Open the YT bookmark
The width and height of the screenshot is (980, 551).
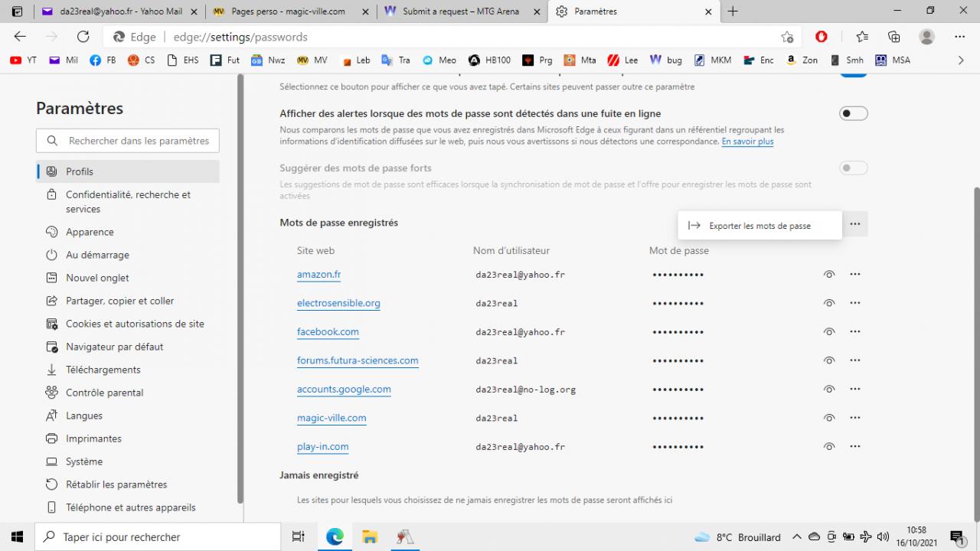23,60
